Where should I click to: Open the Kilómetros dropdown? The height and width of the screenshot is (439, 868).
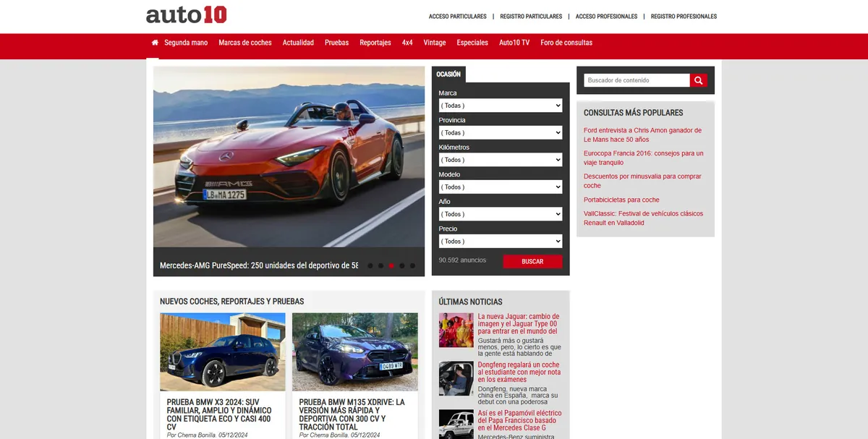point(501,160)
